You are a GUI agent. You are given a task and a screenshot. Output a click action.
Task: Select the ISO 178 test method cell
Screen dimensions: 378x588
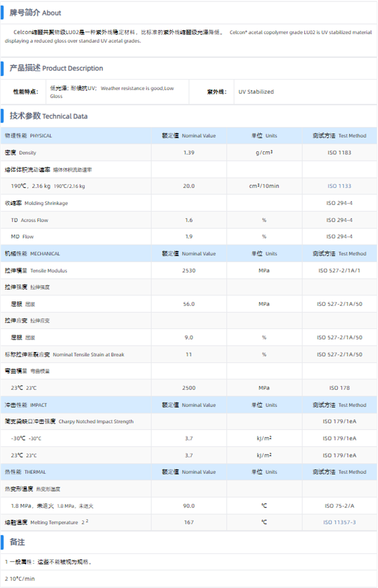click(x=339, y=388)
